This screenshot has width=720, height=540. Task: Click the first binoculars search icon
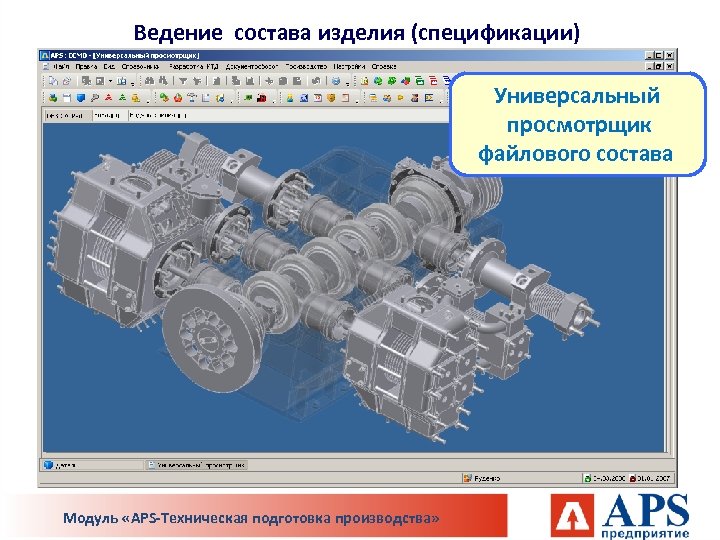[150, 81]
